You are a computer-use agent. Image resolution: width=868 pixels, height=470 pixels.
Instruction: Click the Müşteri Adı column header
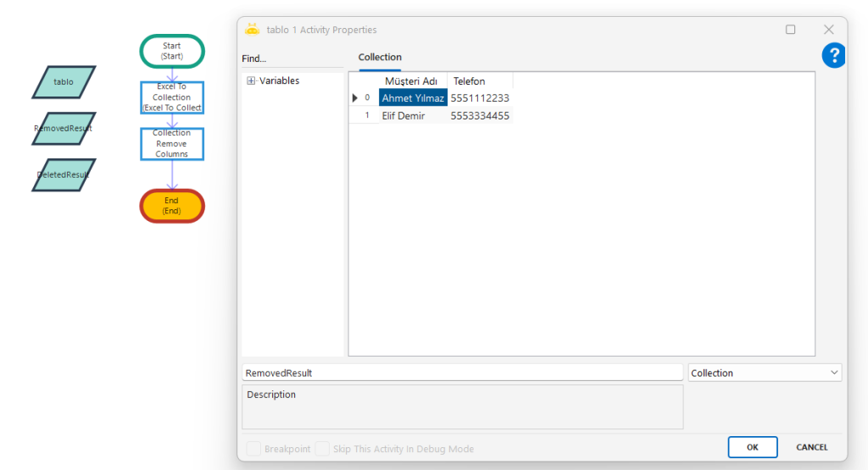411,81
